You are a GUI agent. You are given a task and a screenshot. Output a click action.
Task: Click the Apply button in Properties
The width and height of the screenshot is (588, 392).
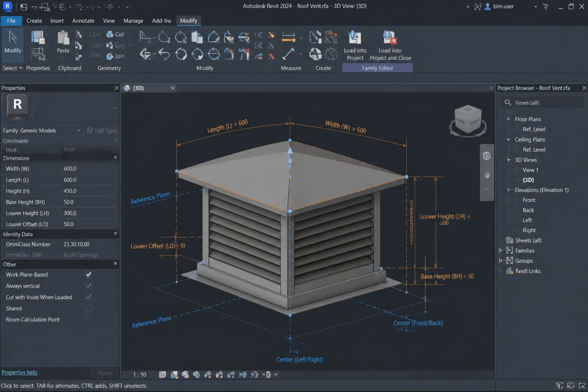click(105, 373)
